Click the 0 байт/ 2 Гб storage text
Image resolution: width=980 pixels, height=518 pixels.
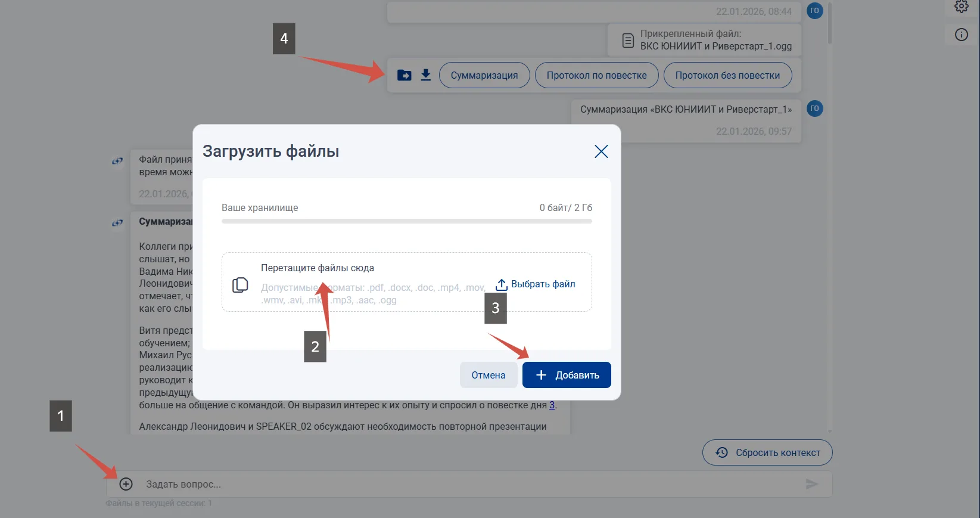tap(566, 207)
